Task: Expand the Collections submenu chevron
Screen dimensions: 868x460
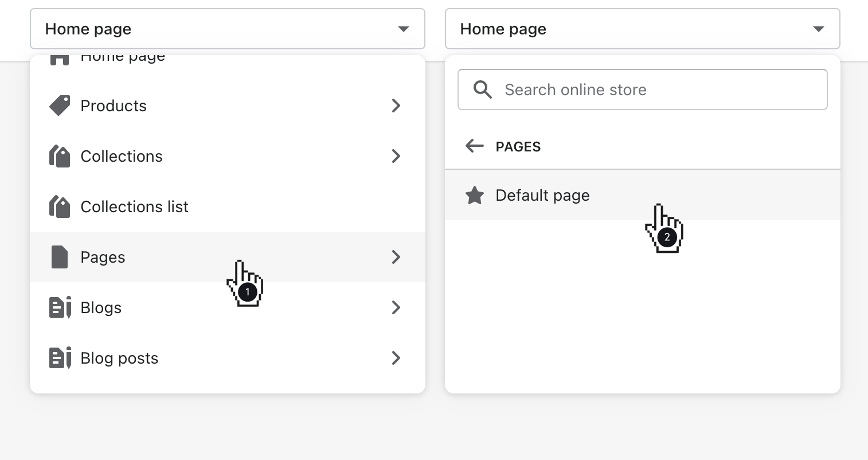Action: click(396, 156)
